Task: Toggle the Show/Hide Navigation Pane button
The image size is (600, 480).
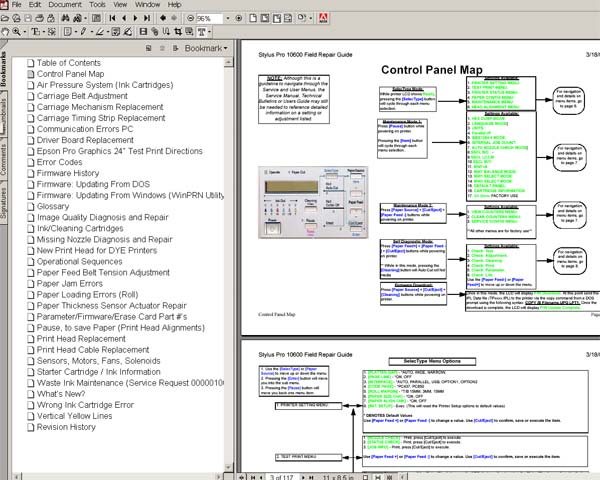Action: (97, 18)
